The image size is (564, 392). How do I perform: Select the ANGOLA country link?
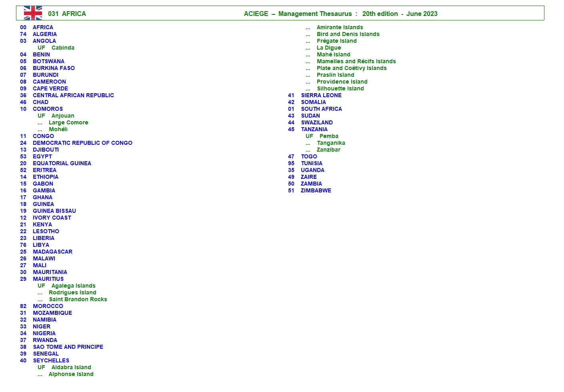[x=44, y=41]
